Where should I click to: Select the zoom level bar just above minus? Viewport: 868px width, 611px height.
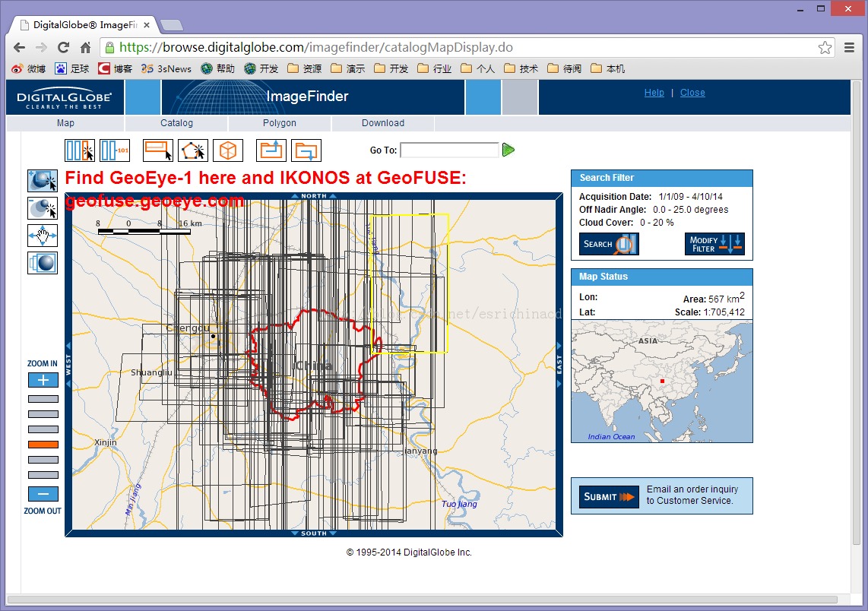tap(43, 475)
